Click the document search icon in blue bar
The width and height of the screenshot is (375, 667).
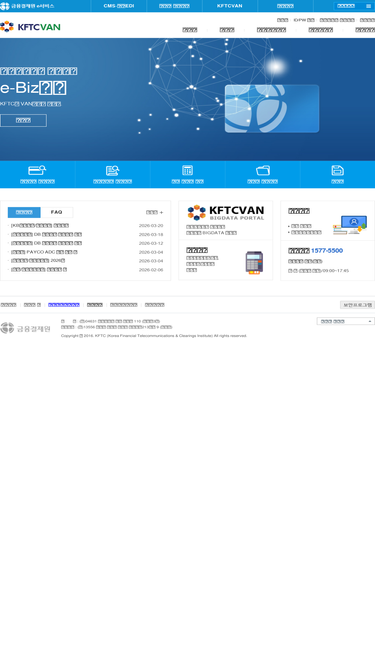click(x=113, y=170)
